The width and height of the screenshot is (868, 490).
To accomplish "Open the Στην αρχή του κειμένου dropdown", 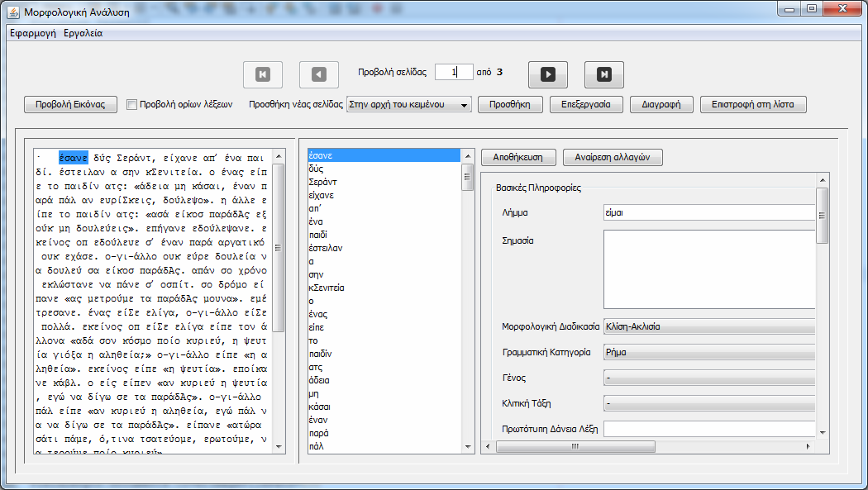I will click(409, 104).
